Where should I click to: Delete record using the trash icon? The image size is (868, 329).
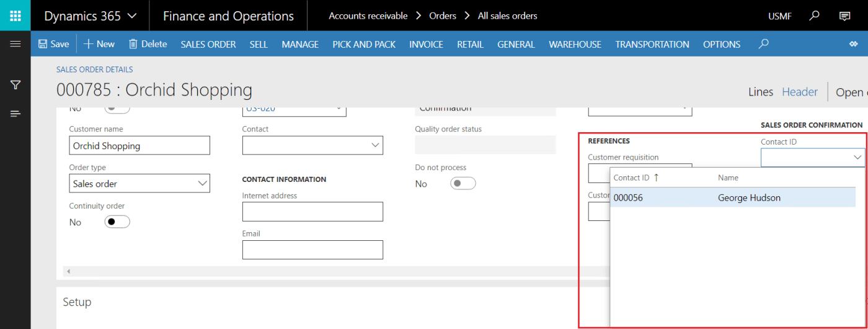(133, 44)
